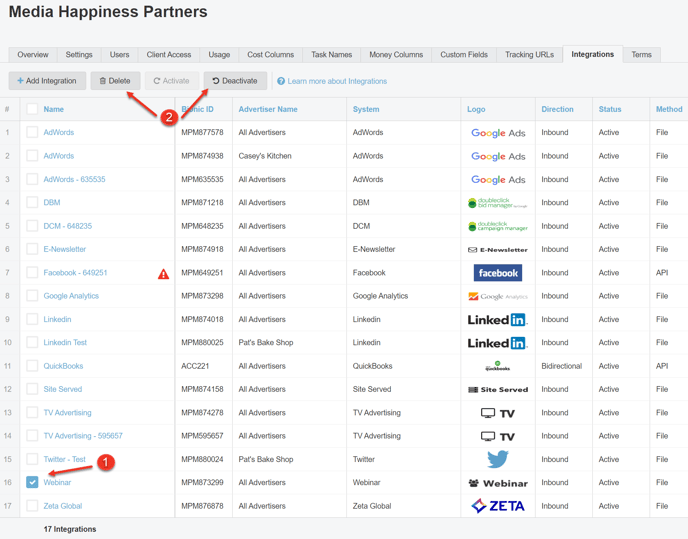The width and height of the screenshot is (688, 539).
Task: Tick the Twitter - Test checkbox
Action: [32, 459]
